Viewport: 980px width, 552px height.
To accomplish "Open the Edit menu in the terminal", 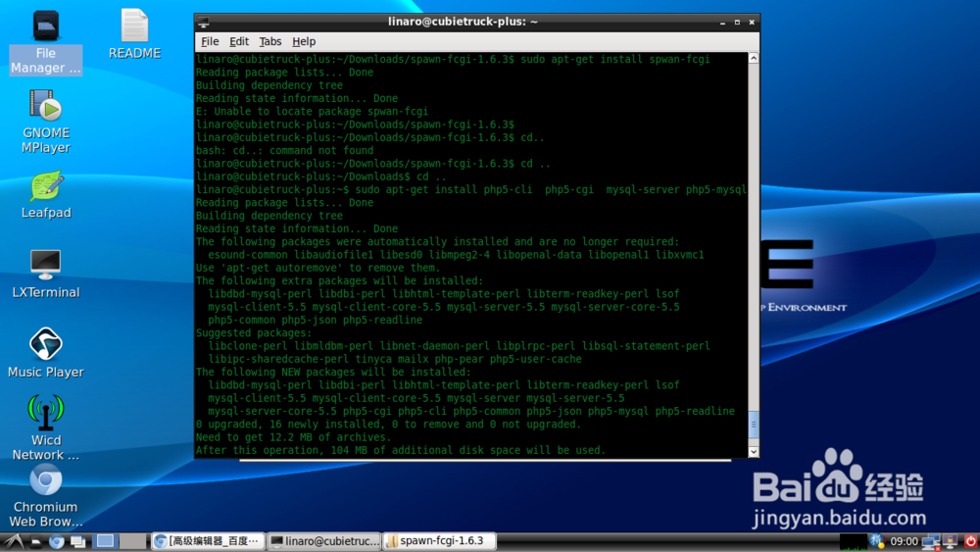I will [x=239, y=41].
